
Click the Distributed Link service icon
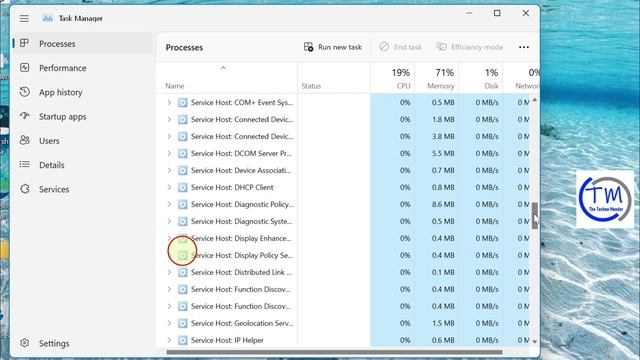182,272
